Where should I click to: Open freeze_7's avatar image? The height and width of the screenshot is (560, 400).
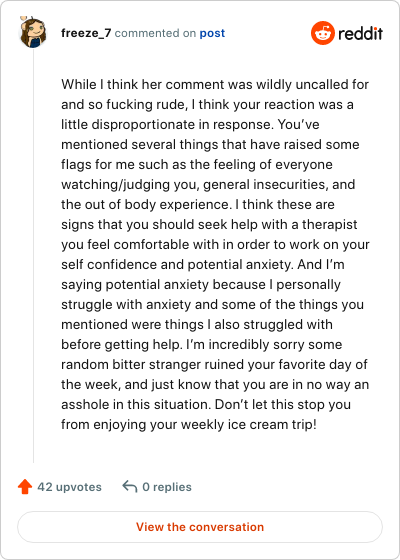pos(32,32)
